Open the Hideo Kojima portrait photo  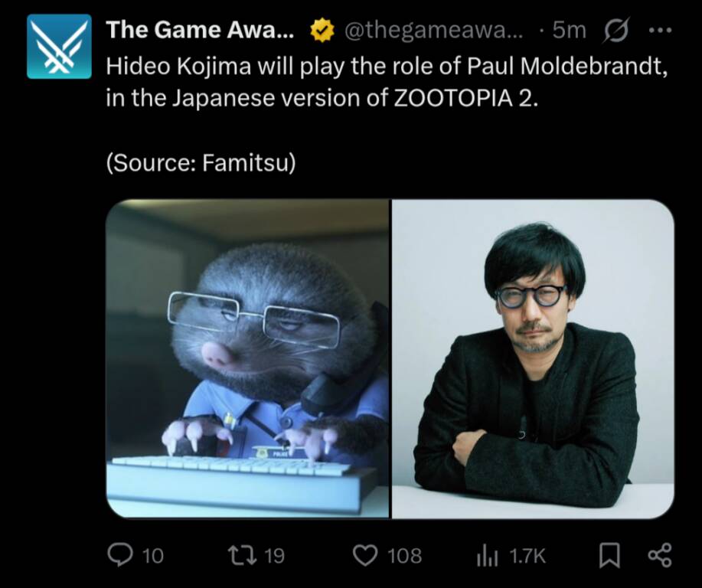534,359
